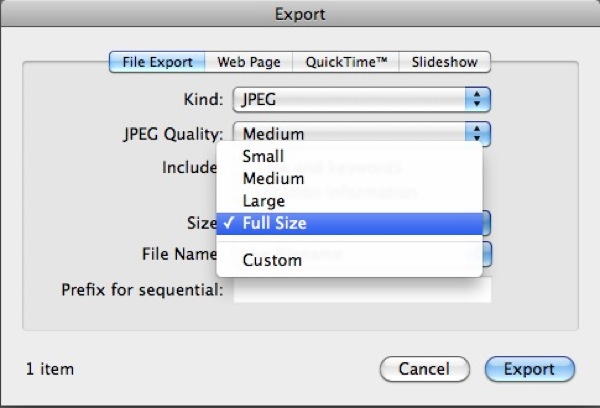Click the blue arrows on the JPEG Quality popup

coord(478,133)
